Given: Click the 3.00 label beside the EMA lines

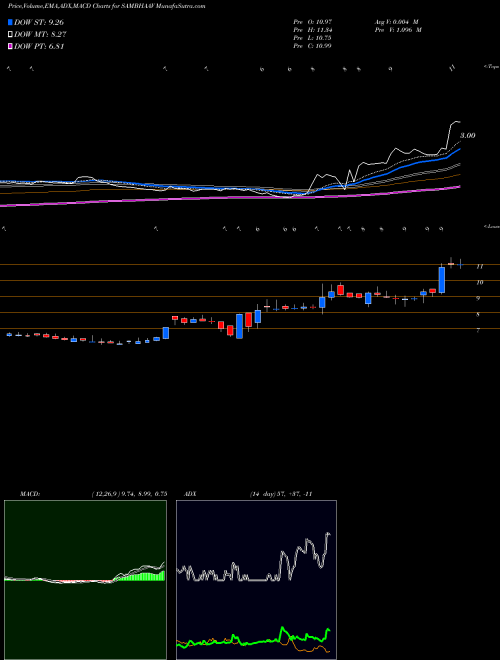Looking at the screenshot, I should 468,136.
